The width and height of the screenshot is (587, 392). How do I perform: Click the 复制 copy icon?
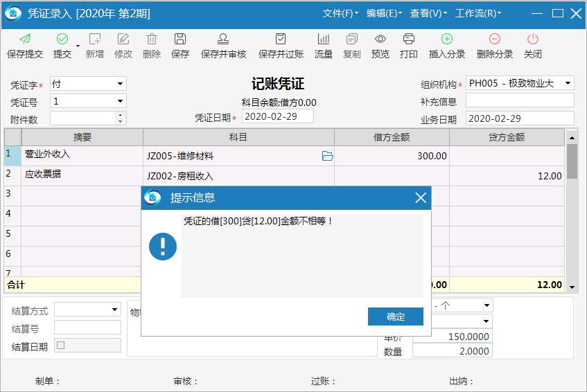pyautogui.click(x=352, y=39)
